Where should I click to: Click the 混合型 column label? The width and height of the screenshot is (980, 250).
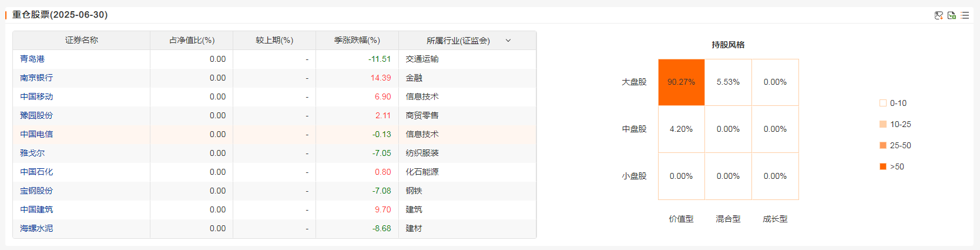(x=728, y=219)
